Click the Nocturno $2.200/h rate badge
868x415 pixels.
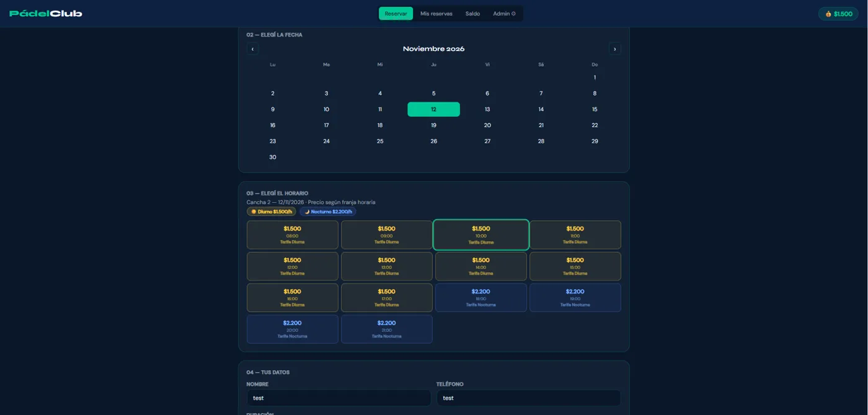pos(328,212)
